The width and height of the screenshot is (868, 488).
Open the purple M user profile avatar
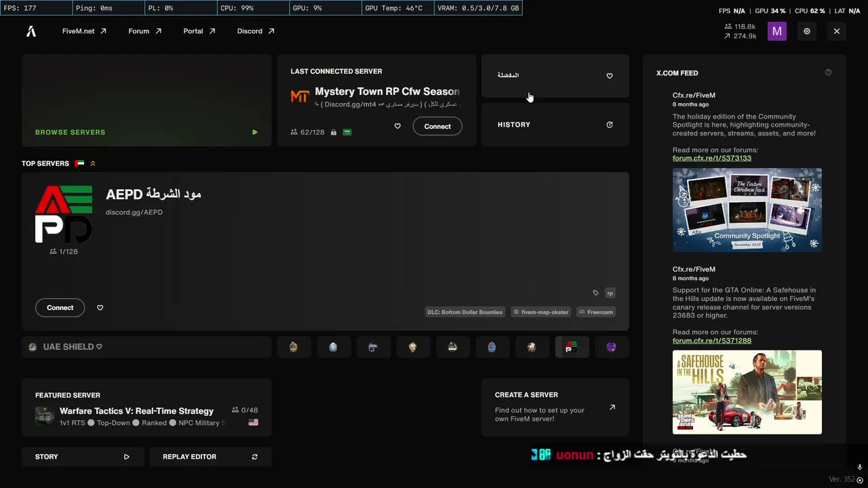click(x=777, y=31)
